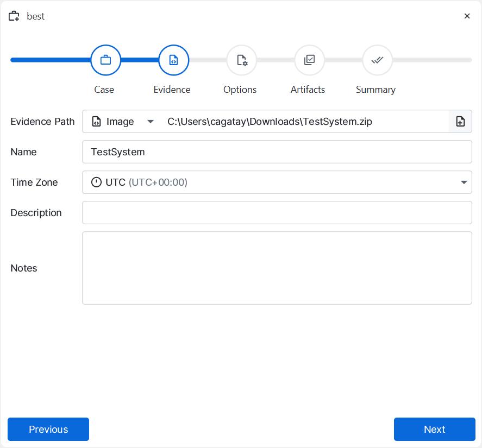482x448 pixels.
Task: Click inside the Notes text area
Action: [x=277, y=268]
